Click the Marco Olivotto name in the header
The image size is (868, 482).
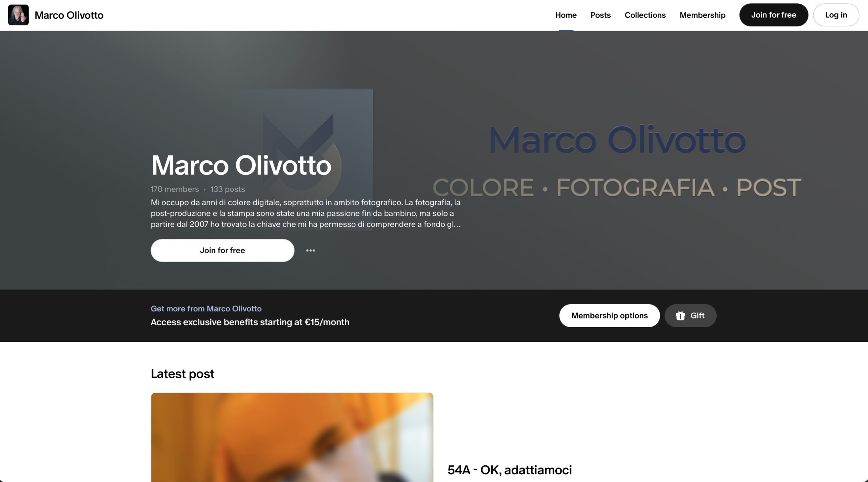coord(69,15)
